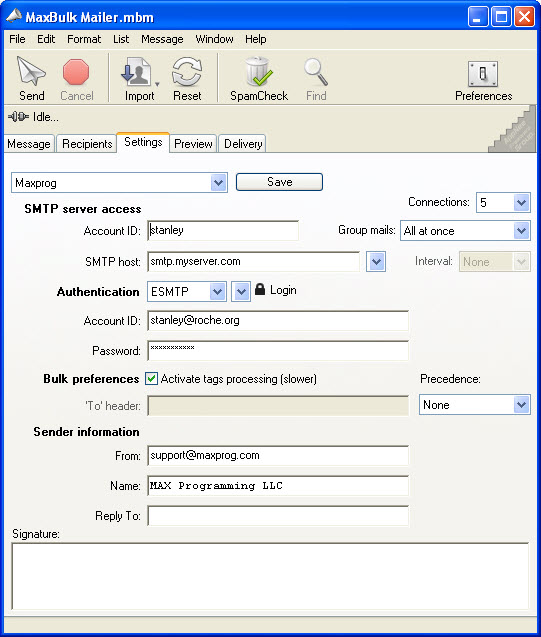Click the SMTP Account ID field with stanley
The image size is (541, 637).
tap(223, 230)
